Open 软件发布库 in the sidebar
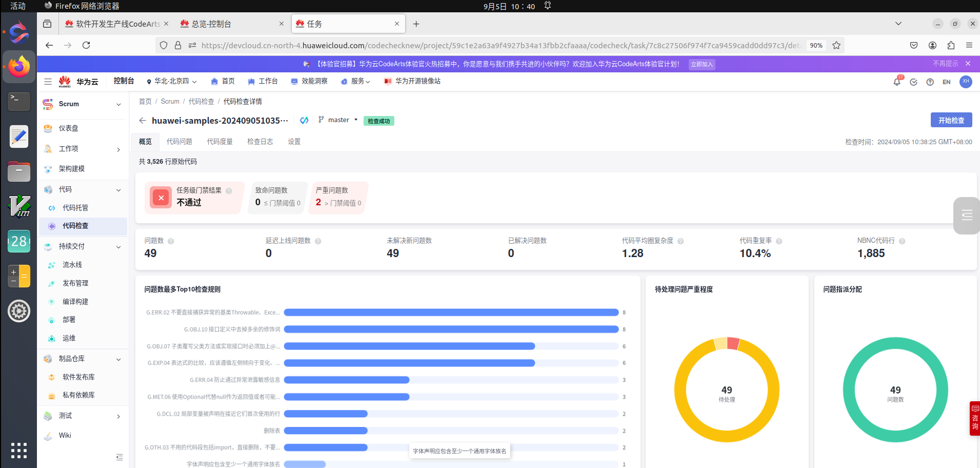The image size is (980, 468). [78, 377]
